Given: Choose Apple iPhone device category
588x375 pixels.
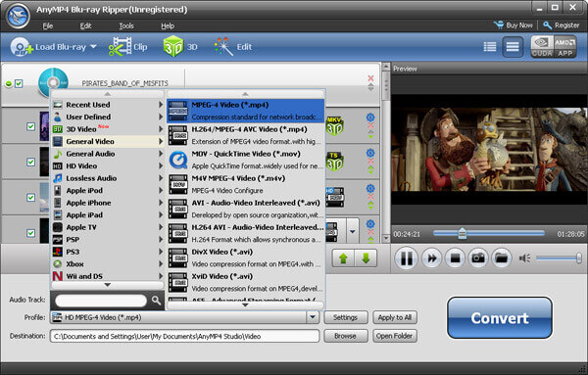Looking at the screenshot, I should point(108,203).
